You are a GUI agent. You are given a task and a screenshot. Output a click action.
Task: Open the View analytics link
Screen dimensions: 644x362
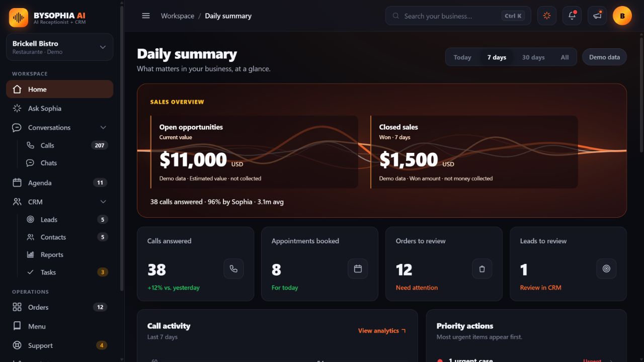382,331
